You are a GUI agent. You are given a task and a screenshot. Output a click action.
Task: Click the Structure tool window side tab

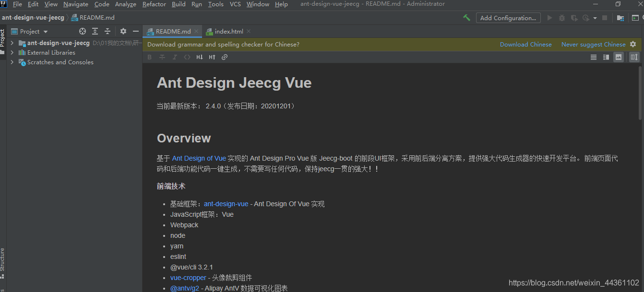(x=2, y=262)
